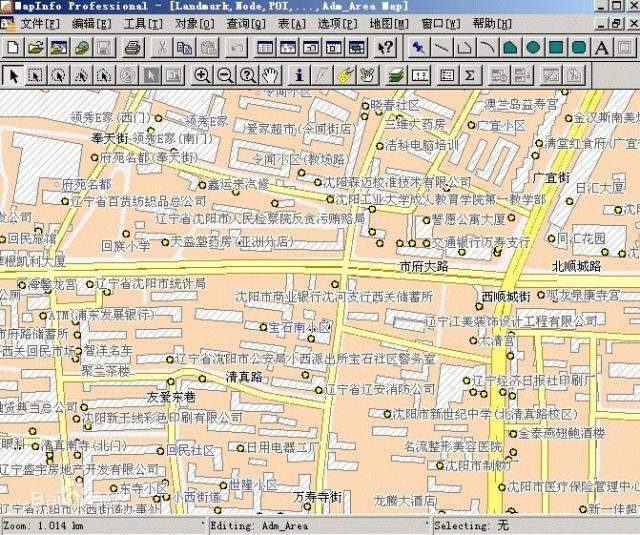The height and width of the screenshot is (535, 640).
Task: Click the Print icon
Action: tap(133, 47)
